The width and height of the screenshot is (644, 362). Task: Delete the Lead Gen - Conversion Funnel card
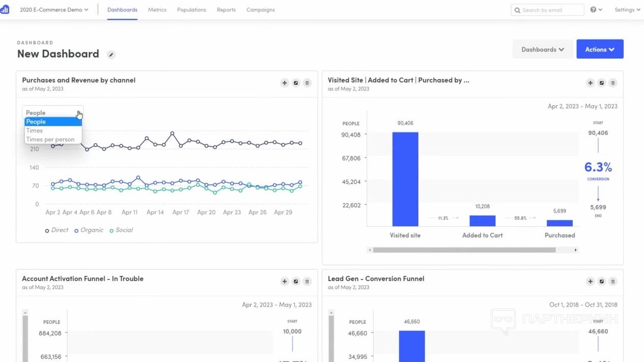tap(613, 281)
